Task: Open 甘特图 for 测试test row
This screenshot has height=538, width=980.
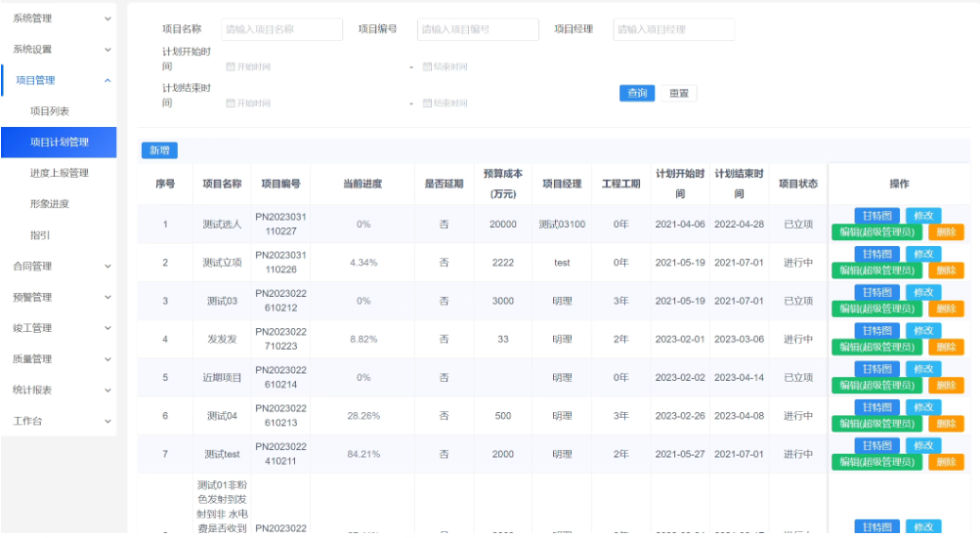Action: tap(876, 445)
